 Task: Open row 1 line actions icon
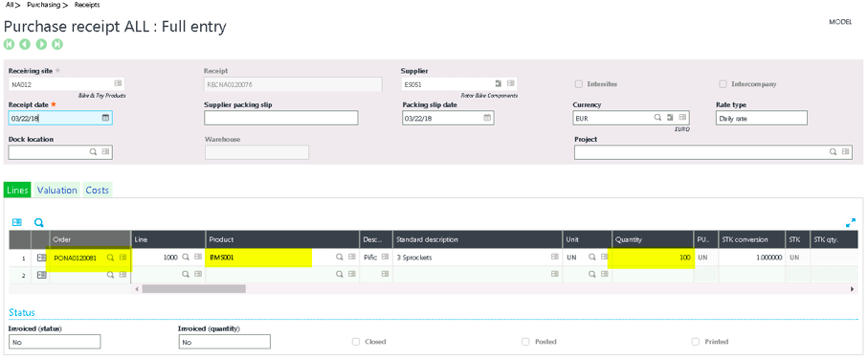point(41,258)
